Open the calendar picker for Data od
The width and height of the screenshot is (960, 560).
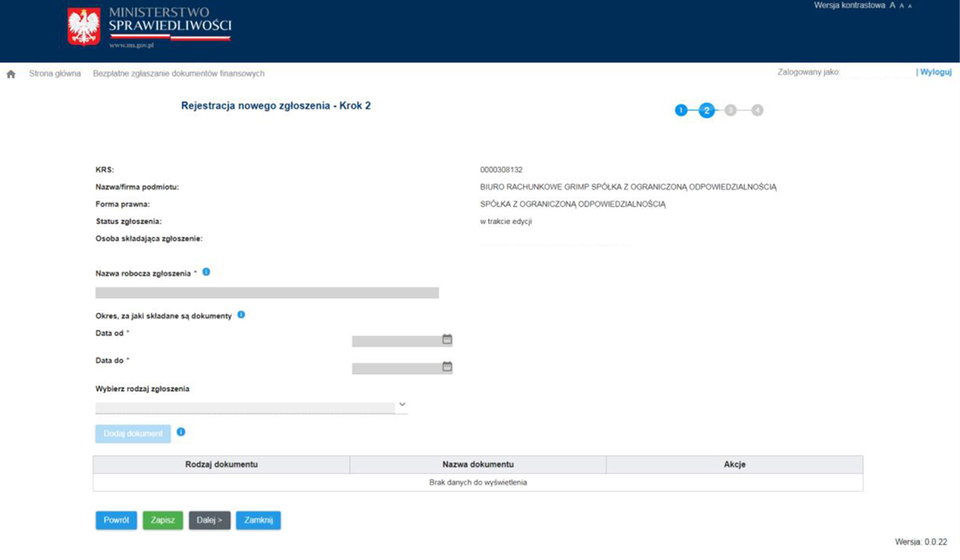click(x=447, y=339)
